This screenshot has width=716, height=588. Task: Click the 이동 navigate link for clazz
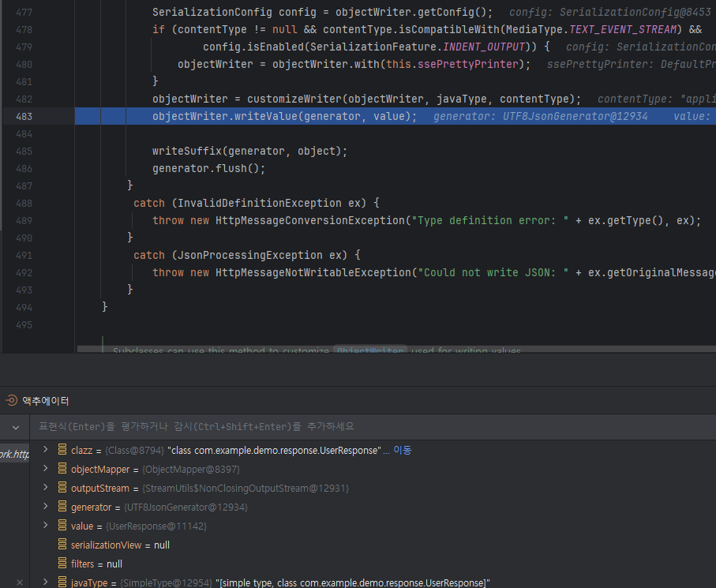pos(403,450)
